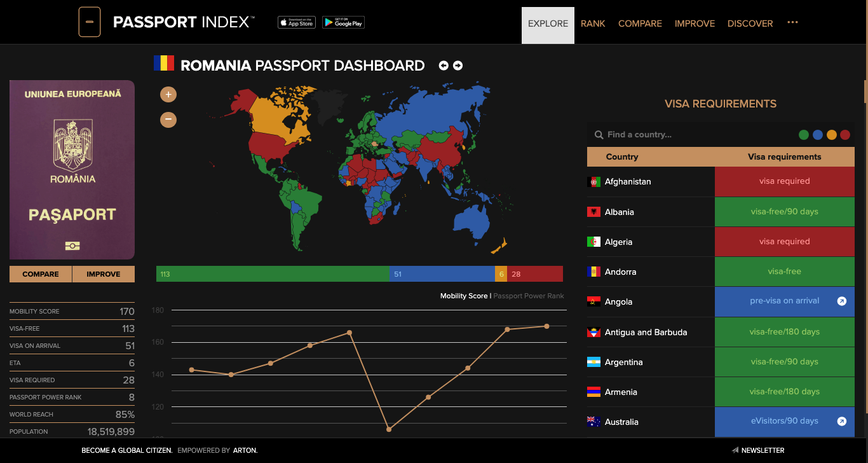This screenshot has height=463, width=868.
Task: Click the NEWSLETTER link
Action: coord(763,450)
